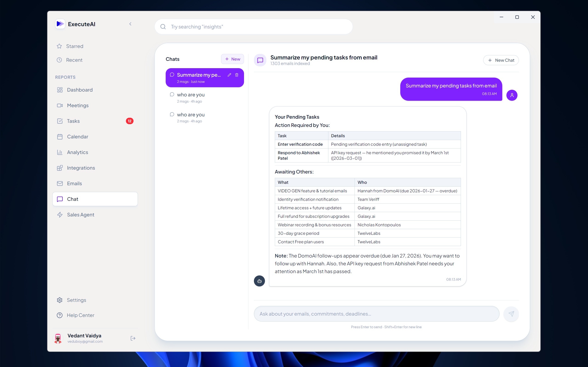
Task: Collapse the sidebar using the chevron arrow
Action: pyautogui.click(x=131, y=24)
